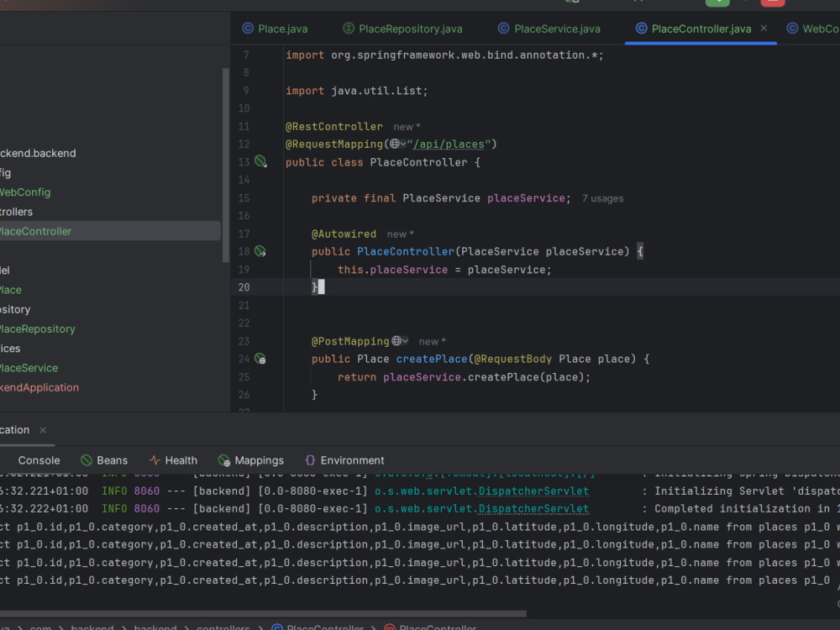
Task: Switch to the PlaceService.java tab
Action: coord(549,29)
